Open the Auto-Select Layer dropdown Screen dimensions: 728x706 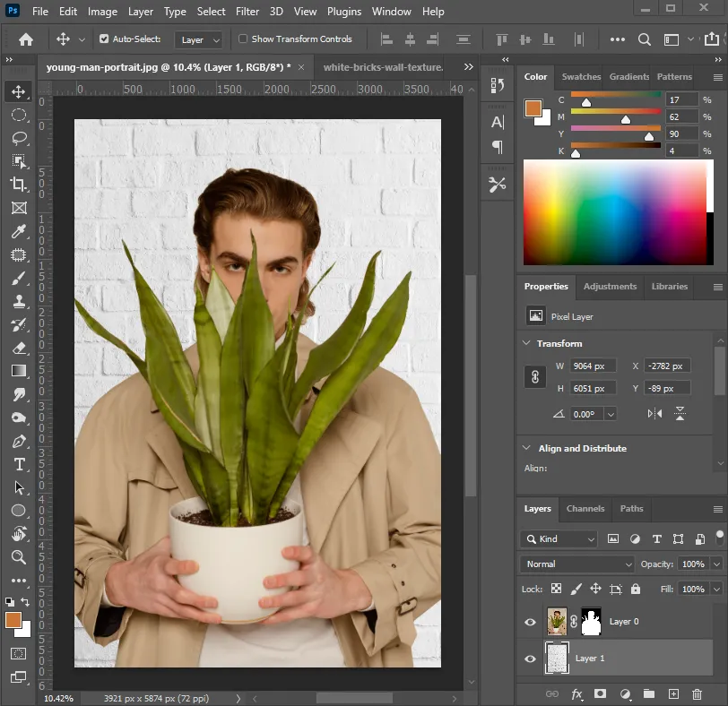pyautogui.click(x=200, y=39)
